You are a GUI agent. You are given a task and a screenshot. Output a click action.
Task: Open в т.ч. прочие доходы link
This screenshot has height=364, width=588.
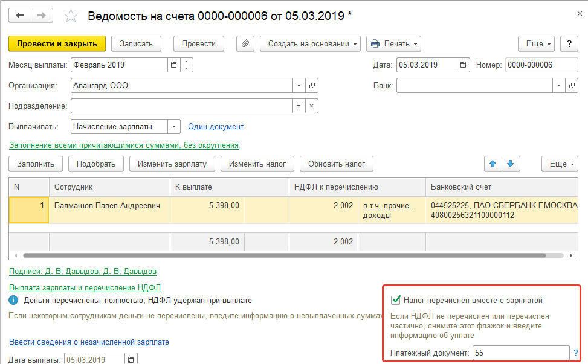pyautogui.click(x=387, y=210)
